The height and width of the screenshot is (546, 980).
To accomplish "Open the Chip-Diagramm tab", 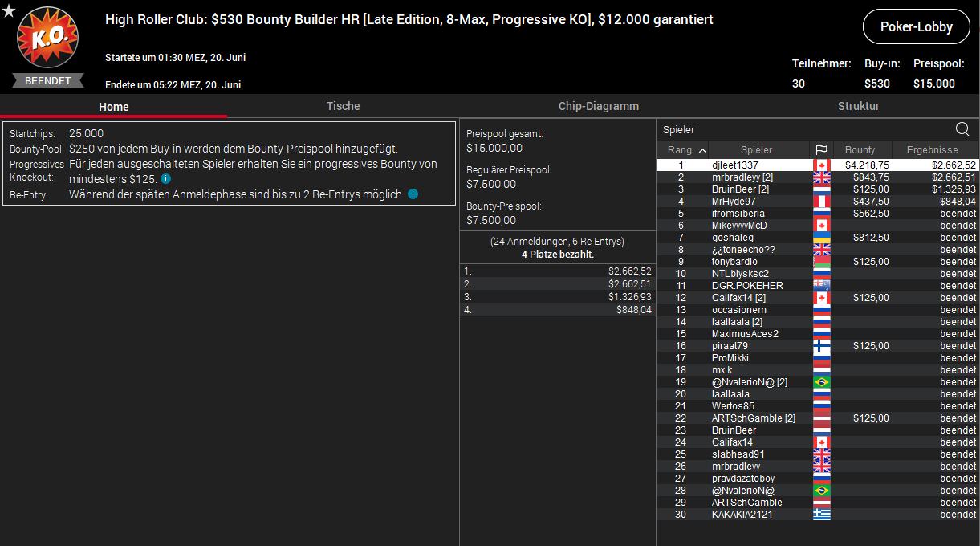I will 598,106.
